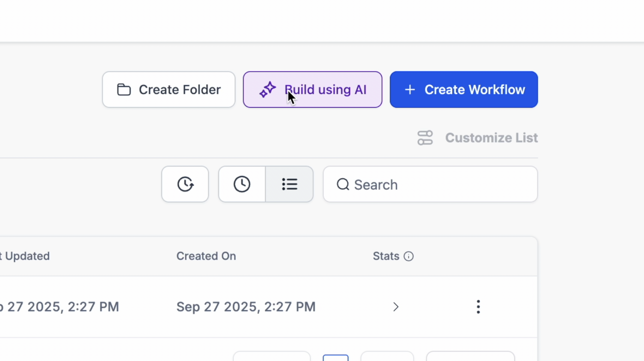Click the Customize List sliders icon
Screen dimensions: 644x361
click(x=425, y=138)
